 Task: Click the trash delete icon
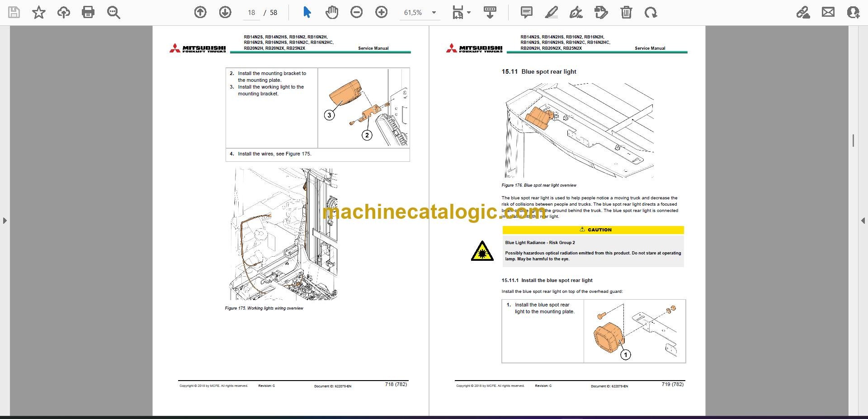tap(626, 12)
